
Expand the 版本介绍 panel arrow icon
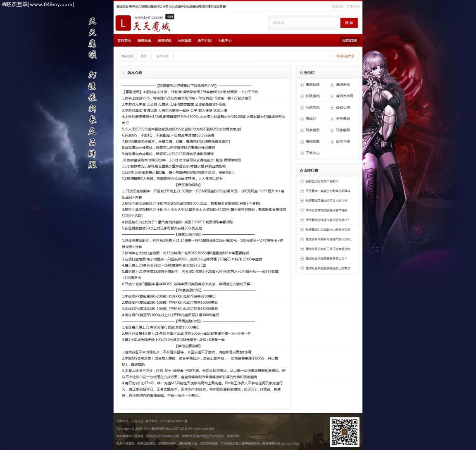coord(123,73)
